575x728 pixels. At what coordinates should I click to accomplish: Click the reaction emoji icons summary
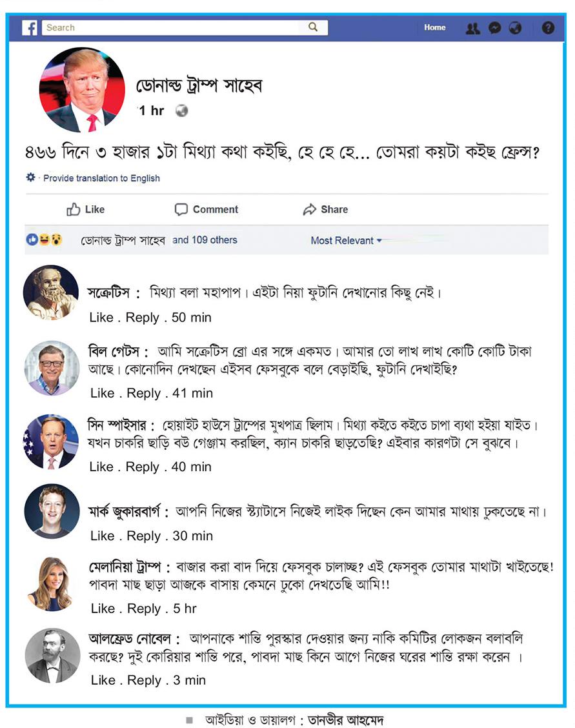click(x=44, y=239)
